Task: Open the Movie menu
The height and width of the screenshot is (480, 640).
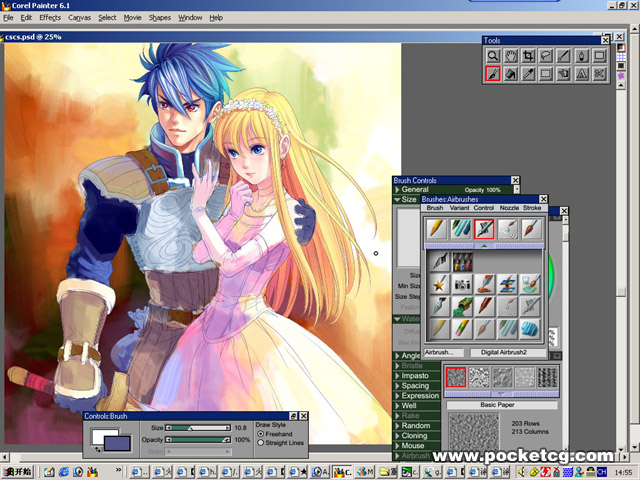Action: [132, 18]
